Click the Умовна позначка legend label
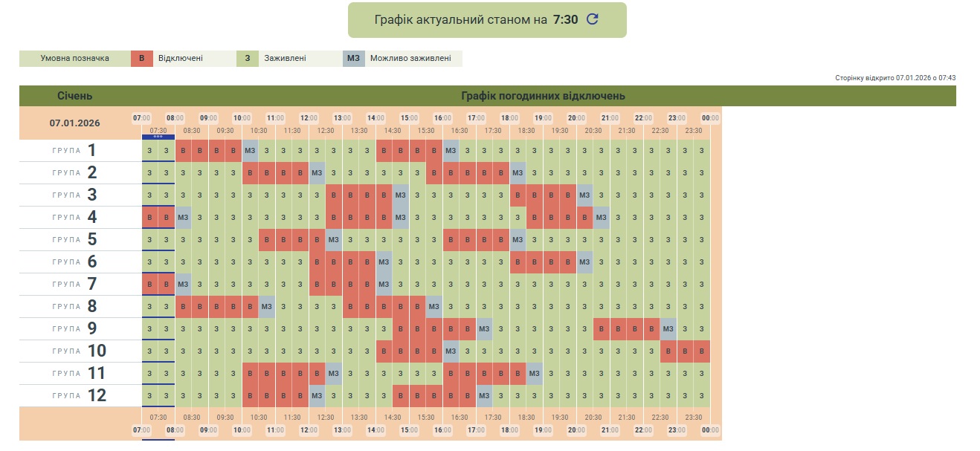Image resolution: width=980 pixels, height=451 pixels. [x=74, y=58]
